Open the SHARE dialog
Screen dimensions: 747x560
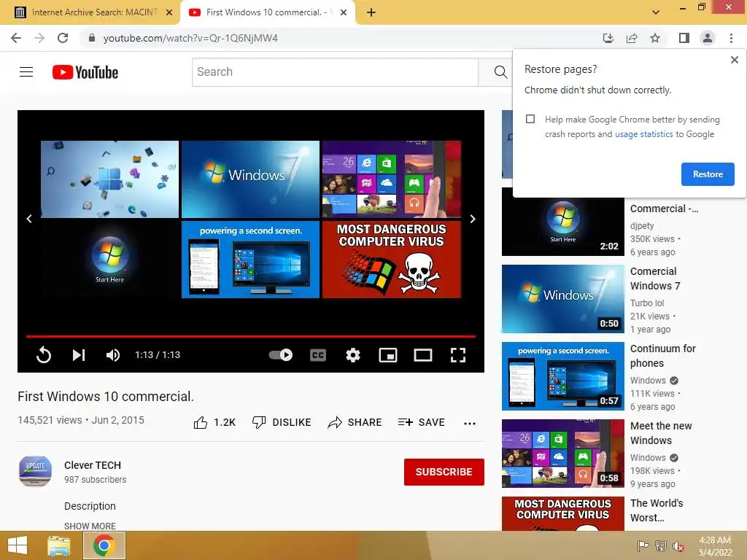pos(355,422)
